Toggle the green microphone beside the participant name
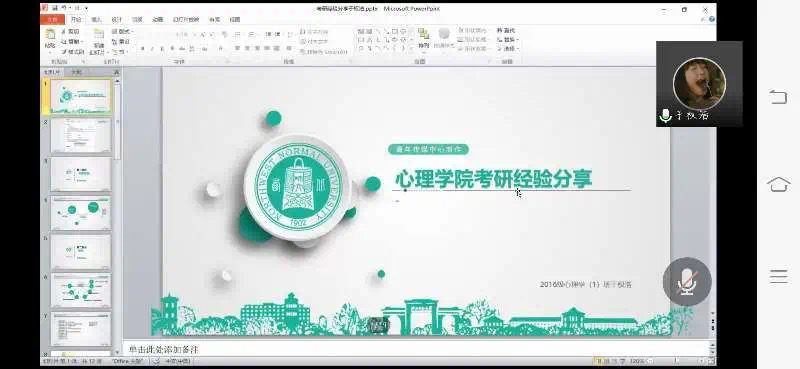The image size is (800, 369). pos(665,115)
